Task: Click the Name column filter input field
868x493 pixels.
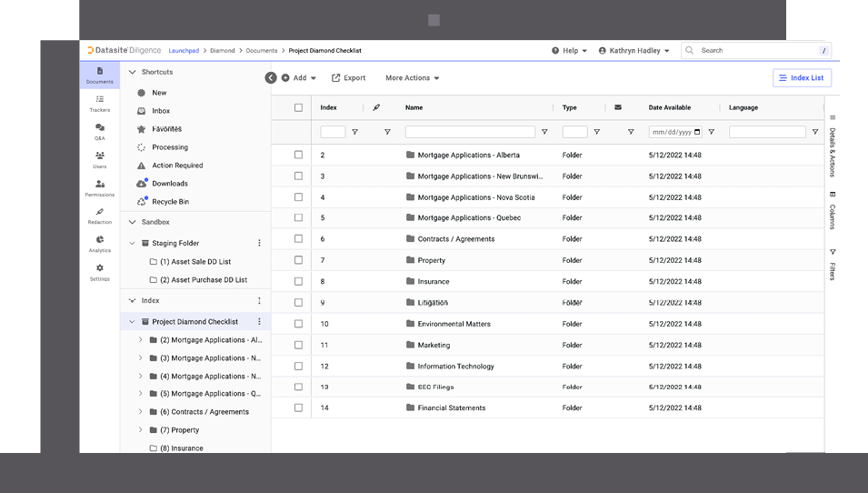Action: click(x=470, y=132)
